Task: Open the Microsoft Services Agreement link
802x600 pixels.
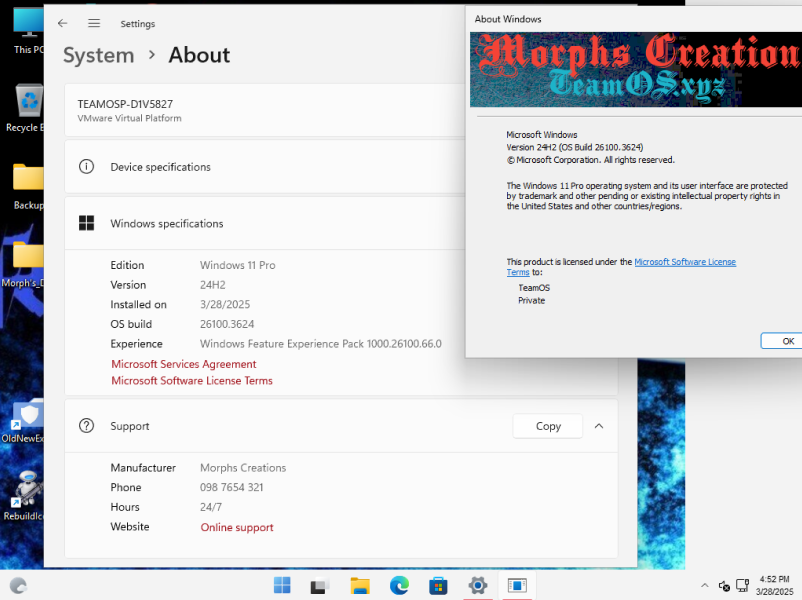Action: (184, 364)
